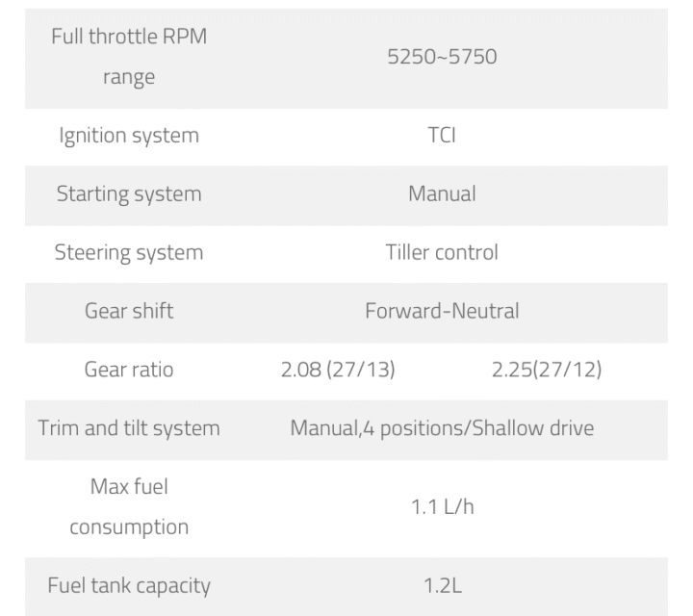Image resolution: width=693 pixels, height=616 pixels.
Task: Click the 'Fuel tank capacity' label
Action: (129, 586)
